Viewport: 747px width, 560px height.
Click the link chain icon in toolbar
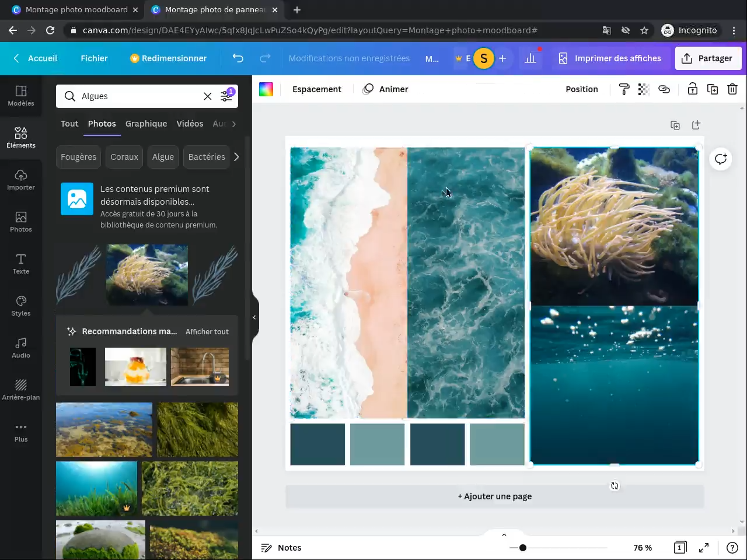(x=664, y=89)
